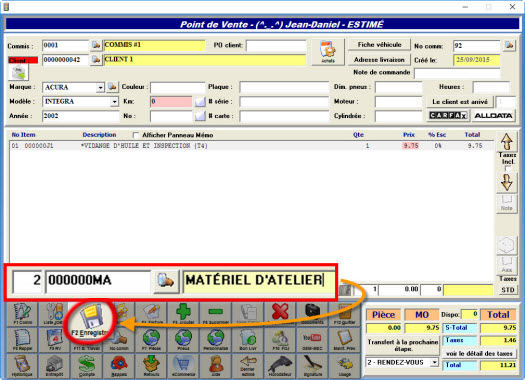
Task: Click the # série input field
Action: [284, 102]
